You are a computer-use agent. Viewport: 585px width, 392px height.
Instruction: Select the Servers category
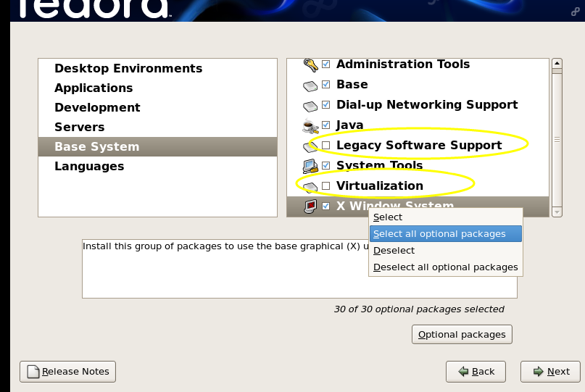157,128
